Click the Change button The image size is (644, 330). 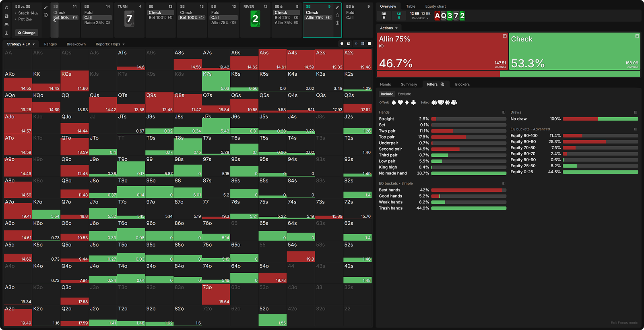pyautogui.click(x=27, y=33)
